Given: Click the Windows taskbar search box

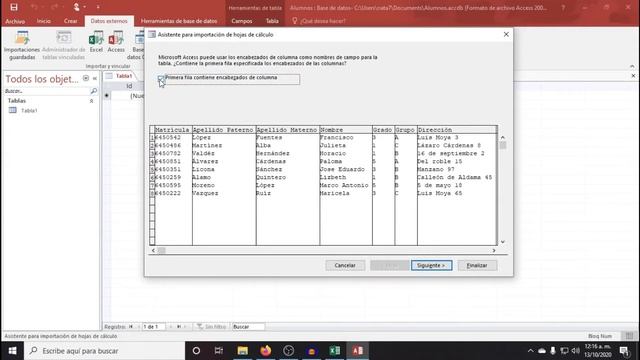Looking at the screenshot, I should [104, 351].
